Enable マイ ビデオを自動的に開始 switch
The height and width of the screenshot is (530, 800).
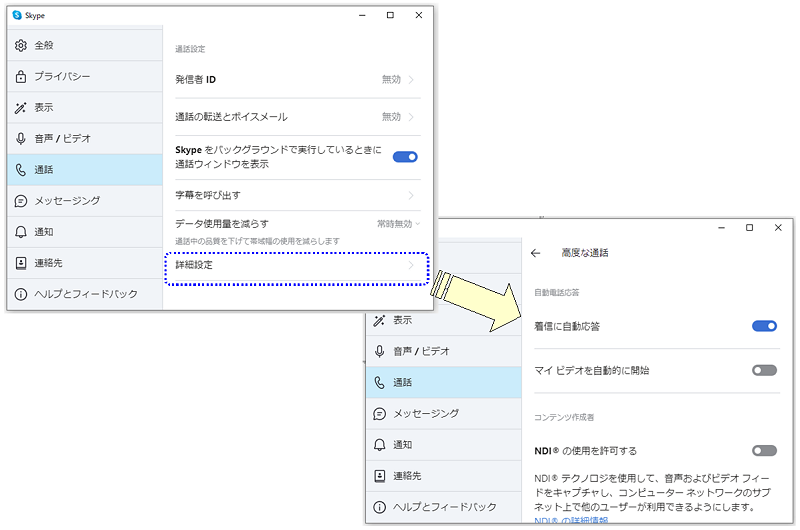click(x=764, y=370)
